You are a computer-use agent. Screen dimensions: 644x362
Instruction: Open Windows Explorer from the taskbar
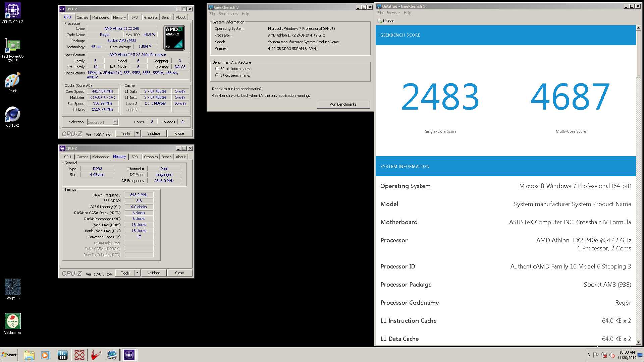point(29,355)
